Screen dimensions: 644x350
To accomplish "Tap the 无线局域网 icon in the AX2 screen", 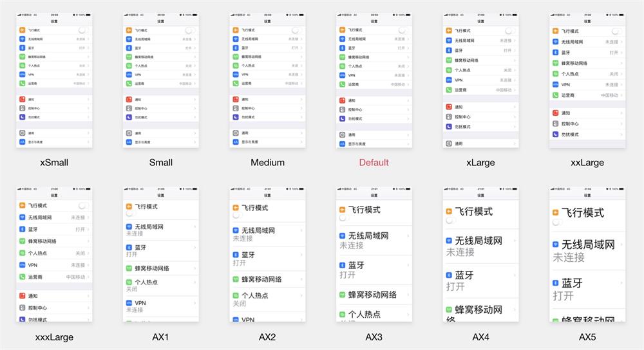I will click(236, 230).
